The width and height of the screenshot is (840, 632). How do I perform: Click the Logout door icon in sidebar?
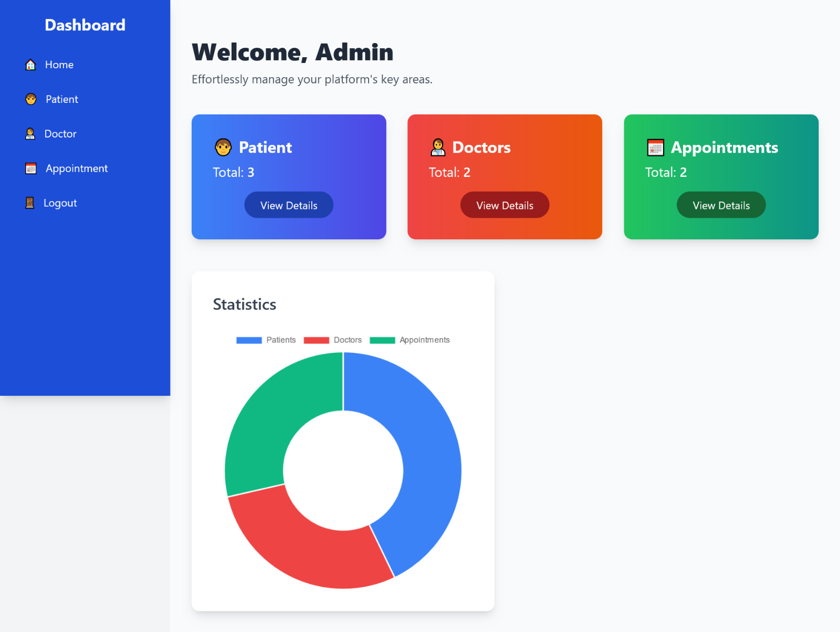click(30, 203)
